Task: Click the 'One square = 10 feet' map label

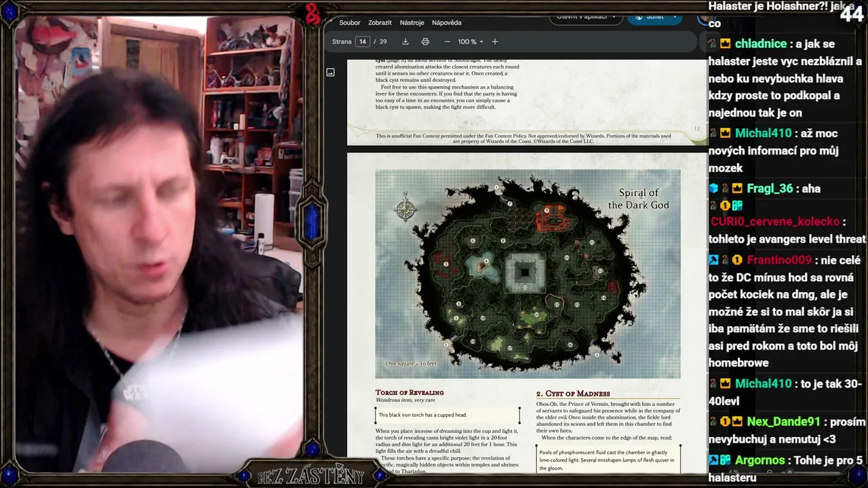Action: click(411, 364)
